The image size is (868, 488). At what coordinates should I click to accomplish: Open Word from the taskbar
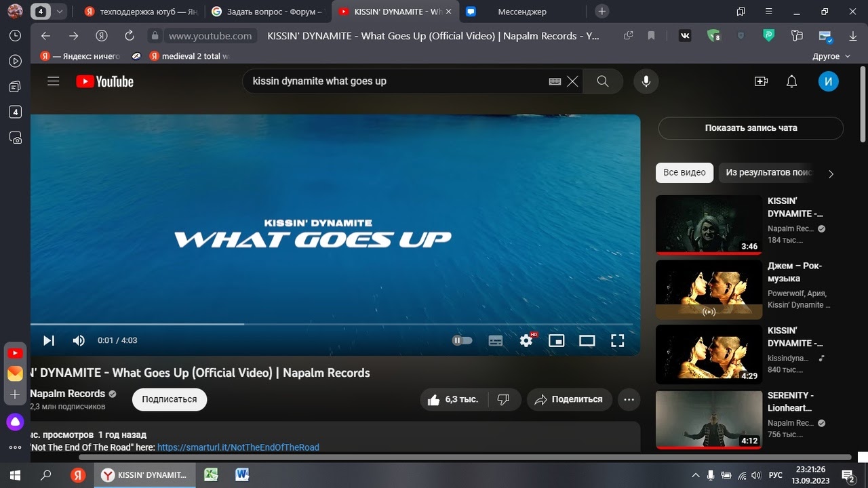click(242, 475)
